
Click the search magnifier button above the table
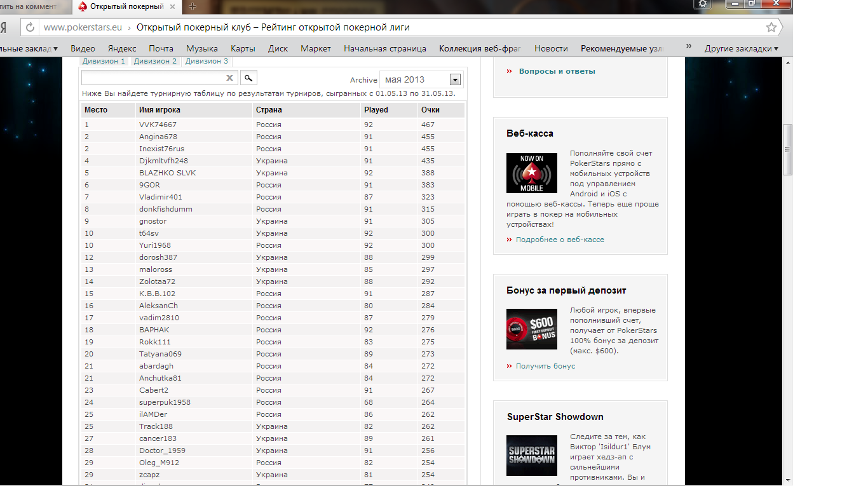pyautogui.click(x=248, y=78)
